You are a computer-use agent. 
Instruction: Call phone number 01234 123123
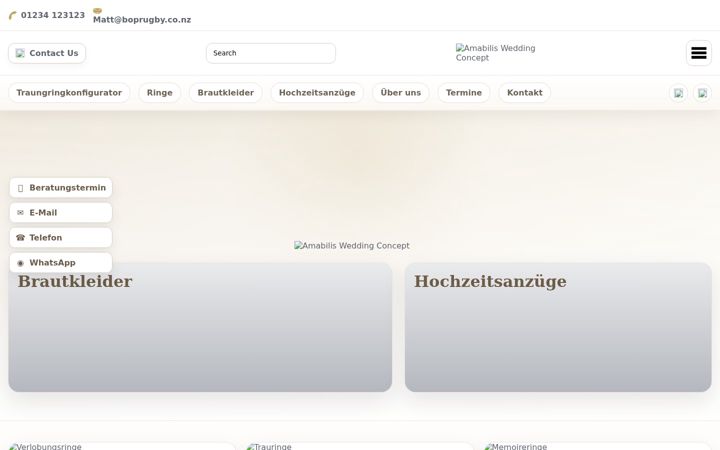[53, 15]
